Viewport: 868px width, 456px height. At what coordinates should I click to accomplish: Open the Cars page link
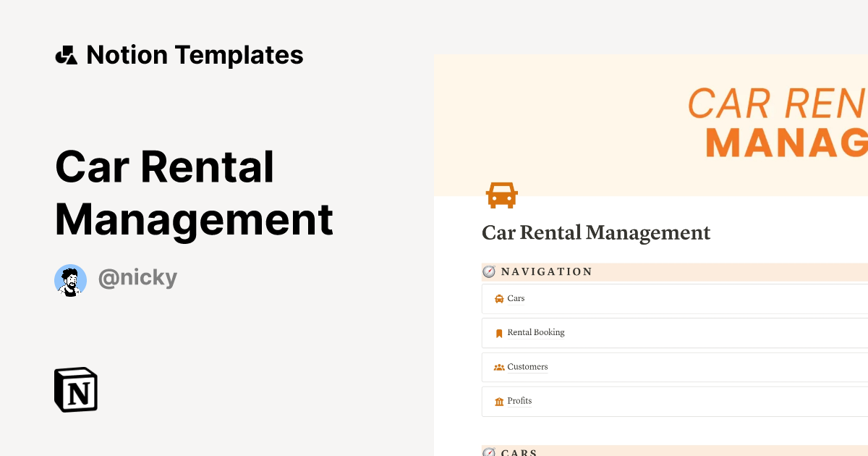(x=516, y=298)
